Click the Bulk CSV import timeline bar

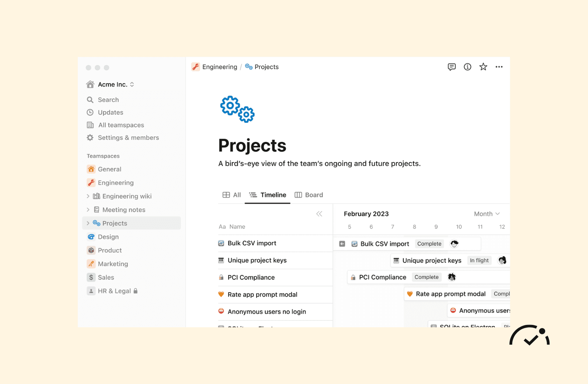(x=407, y=244)
